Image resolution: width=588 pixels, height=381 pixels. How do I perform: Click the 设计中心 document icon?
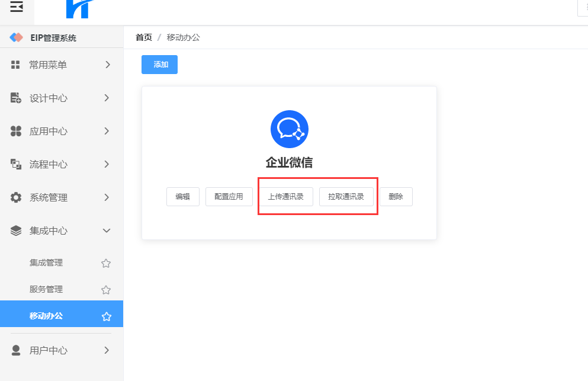pos(16,98)
